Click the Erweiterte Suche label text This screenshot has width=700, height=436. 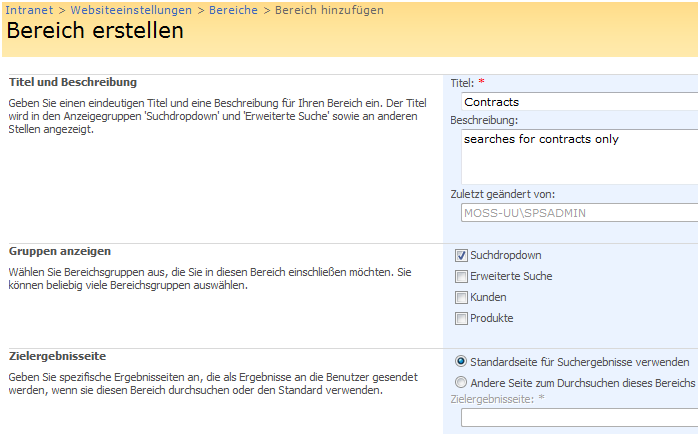(x=511, y=276)
